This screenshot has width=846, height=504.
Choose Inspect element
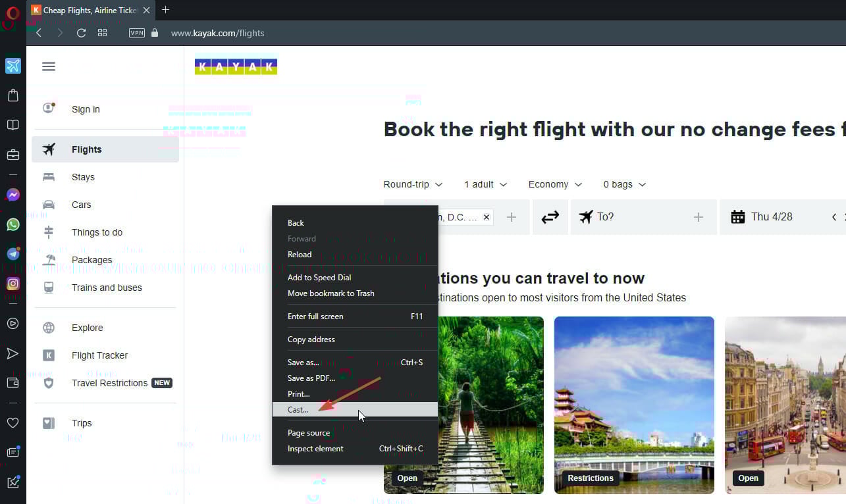[x=355, y=449]
